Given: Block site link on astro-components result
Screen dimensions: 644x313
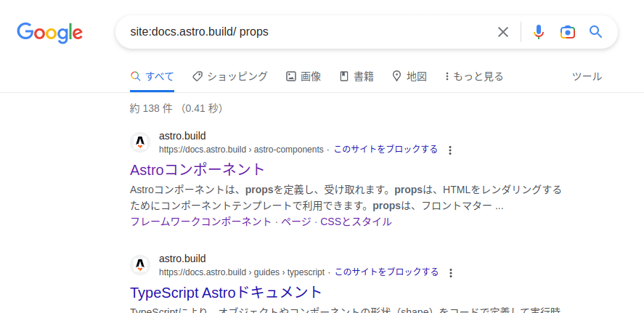Looking at the screenshot, I should point(386,149).
